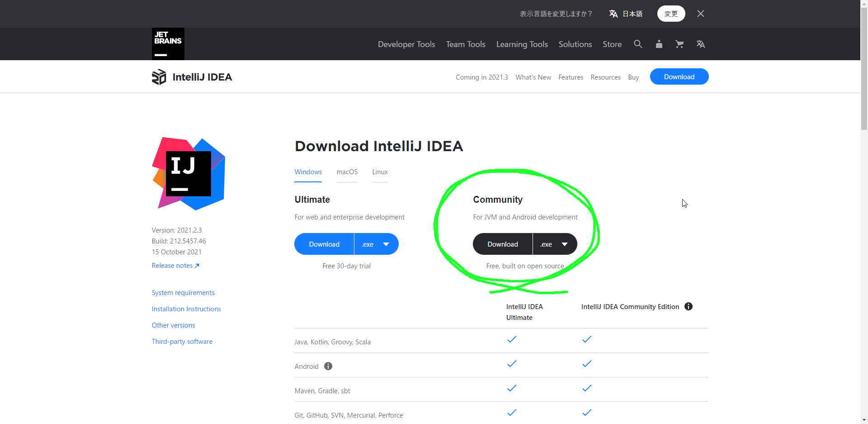Click info icon next to Community Edition

click(x=689, y=306)
